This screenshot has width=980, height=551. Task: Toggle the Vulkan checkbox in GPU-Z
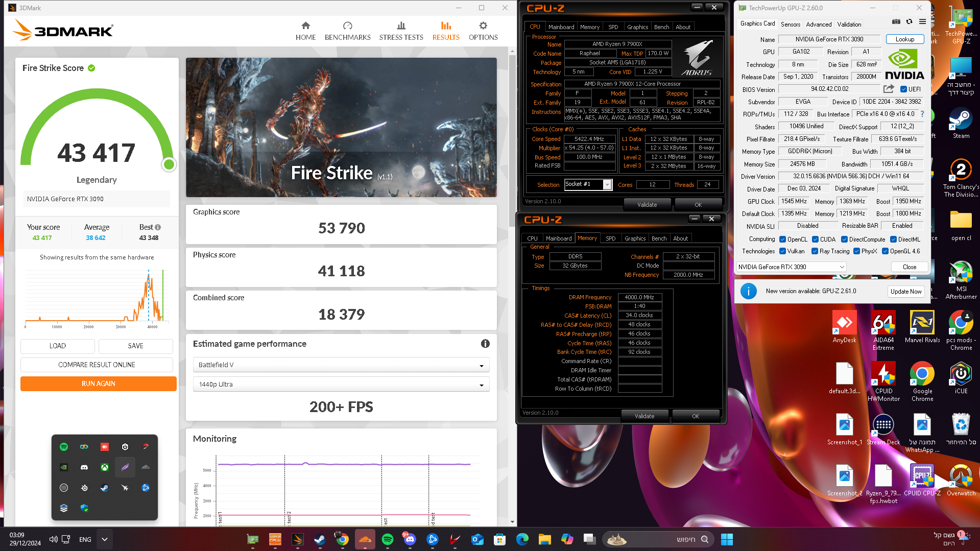pyautogui.click(x=782, y=251)
